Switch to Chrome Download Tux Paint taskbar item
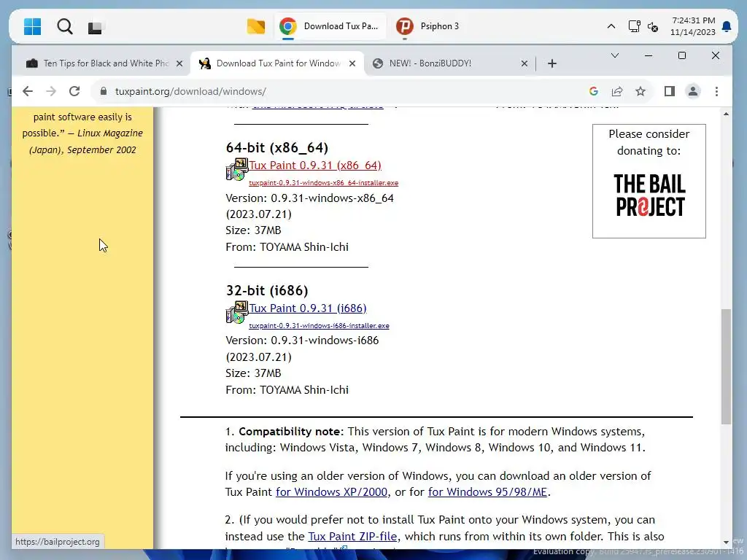Image resolution: width=747 pixels, height=560 pixels. 330,26
